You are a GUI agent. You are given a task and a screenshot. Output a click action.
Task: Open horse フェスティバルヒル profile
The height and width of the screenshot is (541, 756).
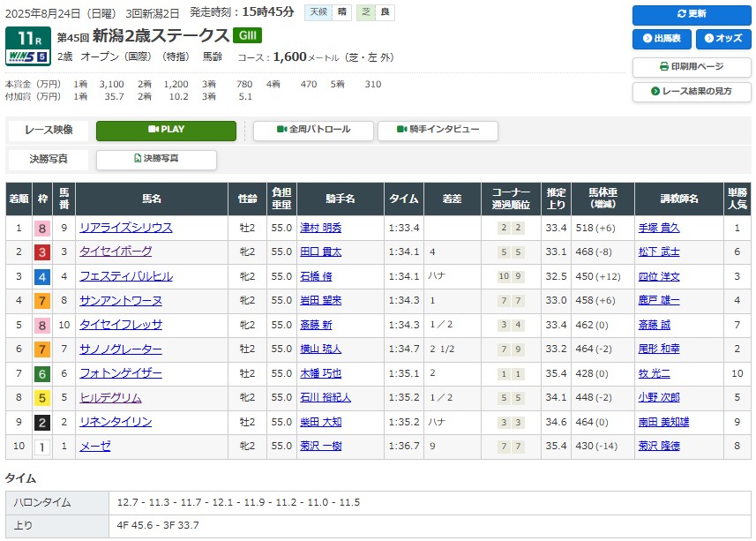click(x=126, y=276)
